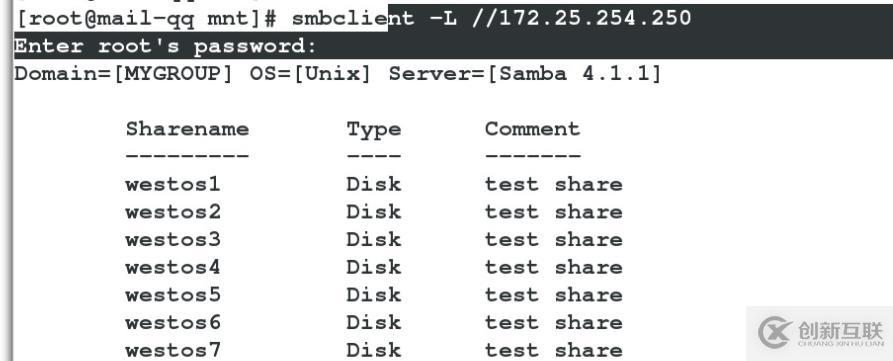Click the westos6 share name
893x361 pixels.
(x=173, y=323)
